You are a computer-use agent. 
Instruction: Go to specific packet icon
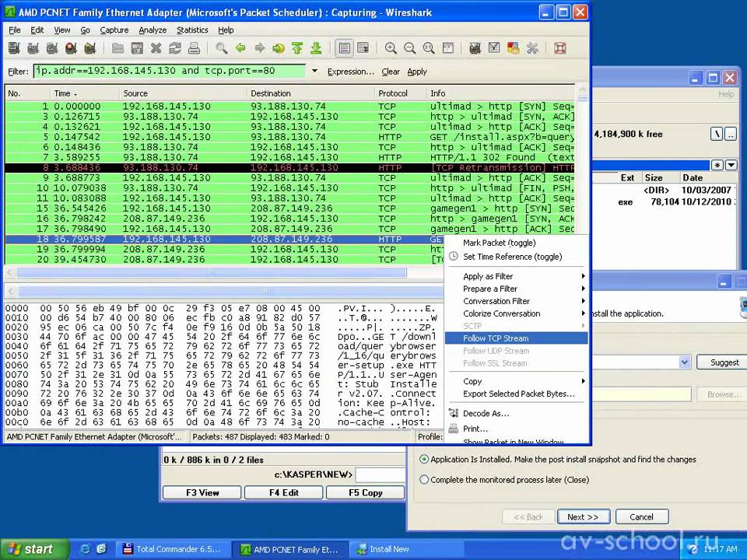tap(279, 48)
